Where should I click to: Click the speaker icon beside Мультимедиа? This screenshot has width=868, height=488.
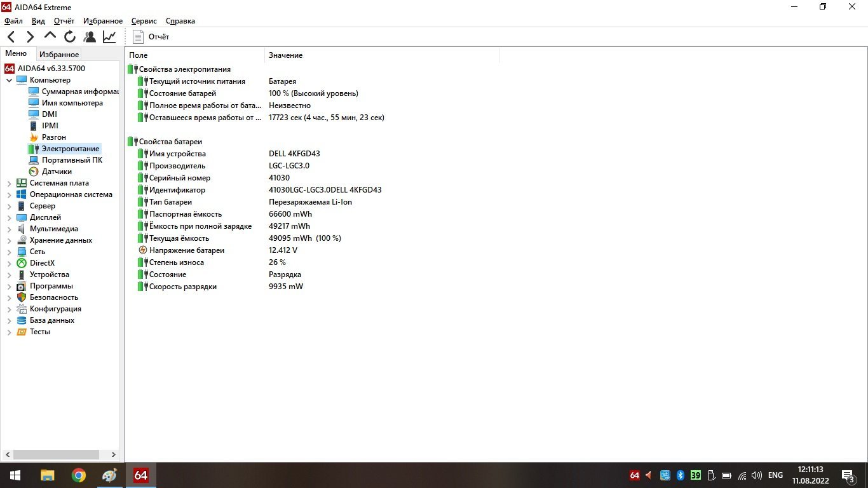point(22,229)
